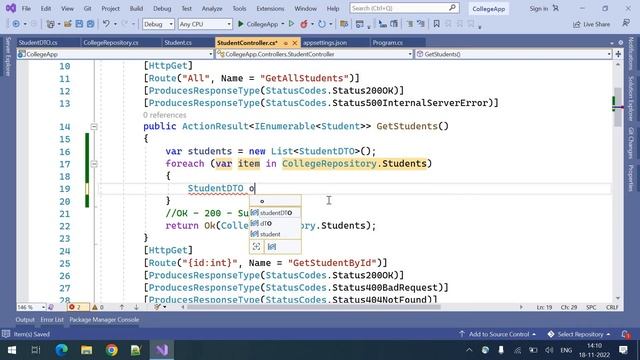Open the Analyze menu

(x=212, y=8)
